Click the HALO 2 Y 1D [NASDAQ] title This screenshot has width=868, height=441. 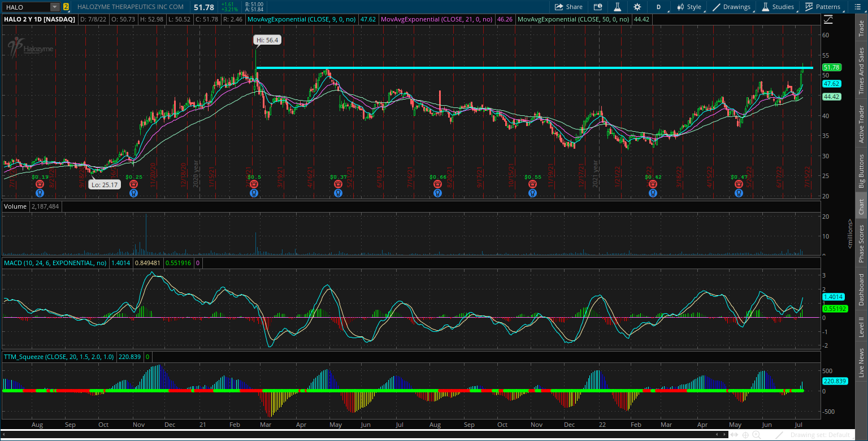point(39,19)
